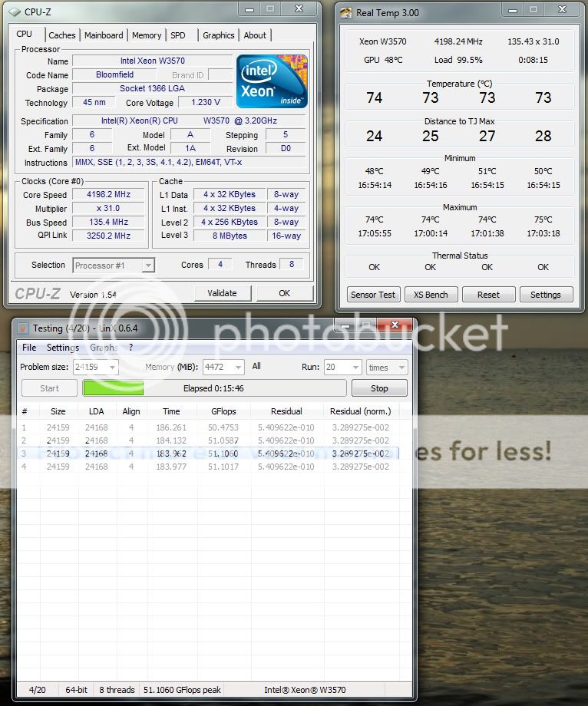Select result row with time 183.977
Viewport: 588px width, 706px height.
click(x=208, y=467)
